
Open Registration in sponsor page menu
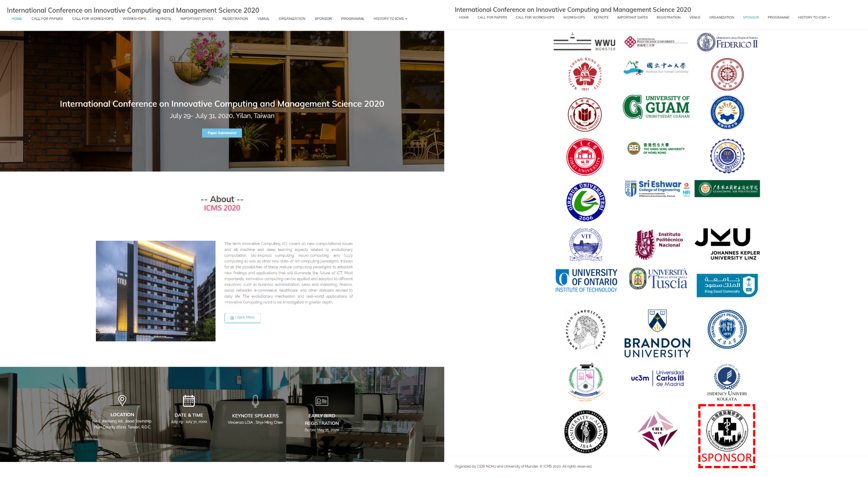tap(668, 17)
